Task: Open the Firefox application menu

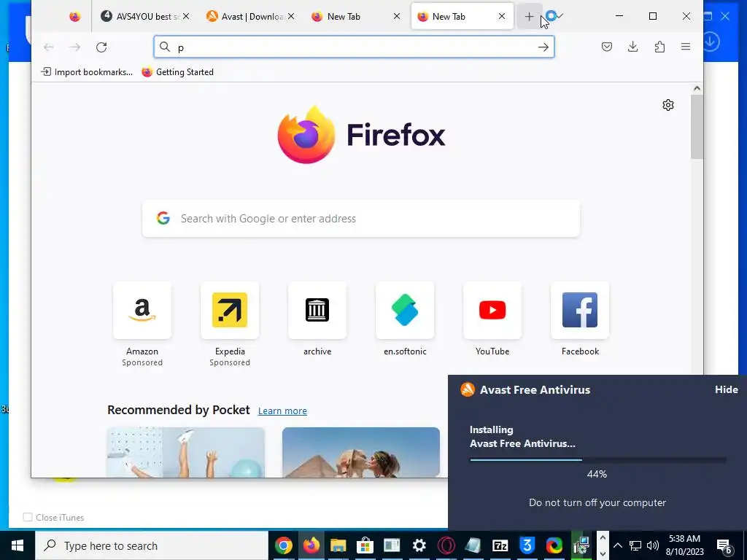Action: pyautogui.click(x=686, y=47)
